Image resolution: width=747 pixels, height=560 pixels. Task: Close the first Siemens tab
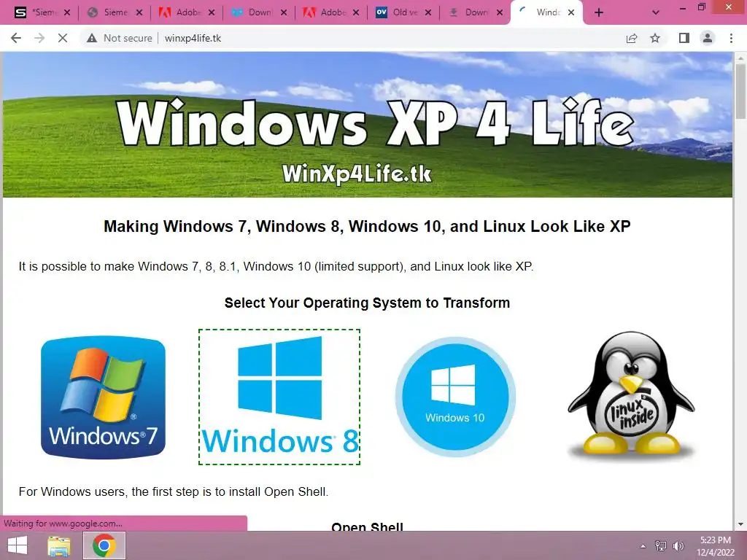coord(67,13)
